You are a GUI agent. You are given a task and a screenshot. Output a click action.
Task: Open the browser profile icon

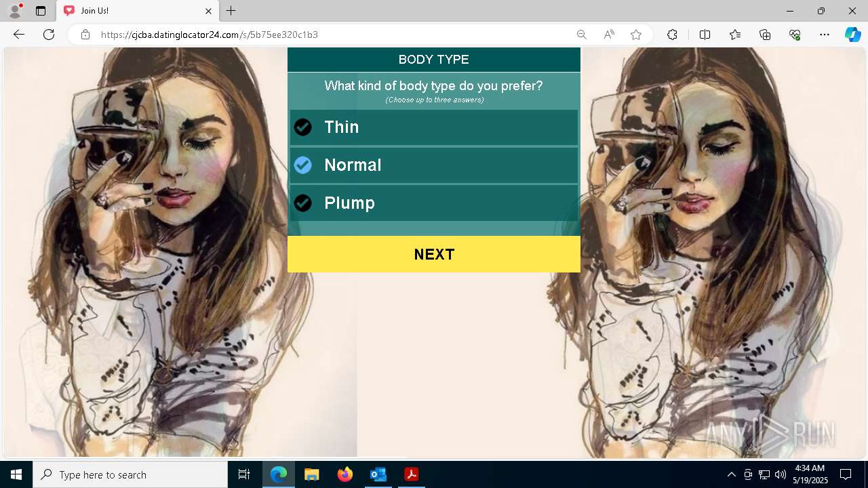coord(14,11)
